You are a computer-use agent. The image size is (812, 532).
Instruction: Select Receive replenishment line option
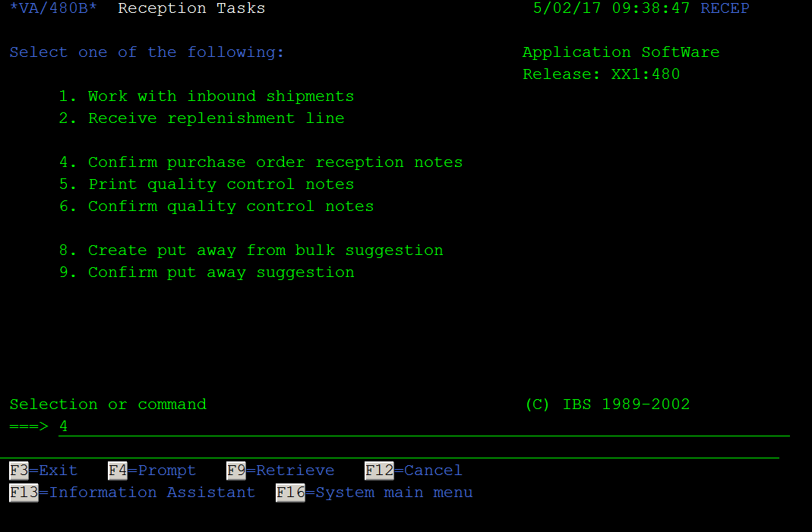pyautogui.click(x=201, y=118)
